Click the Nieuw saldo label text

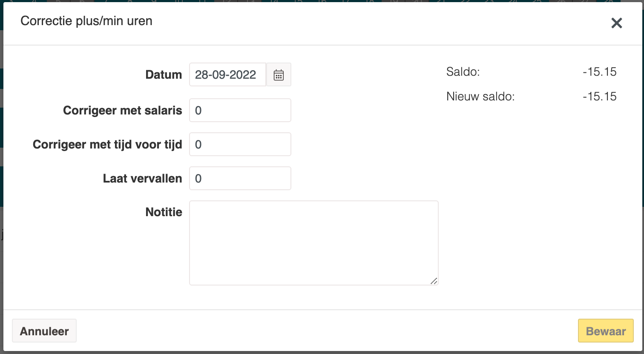(480, 97)
